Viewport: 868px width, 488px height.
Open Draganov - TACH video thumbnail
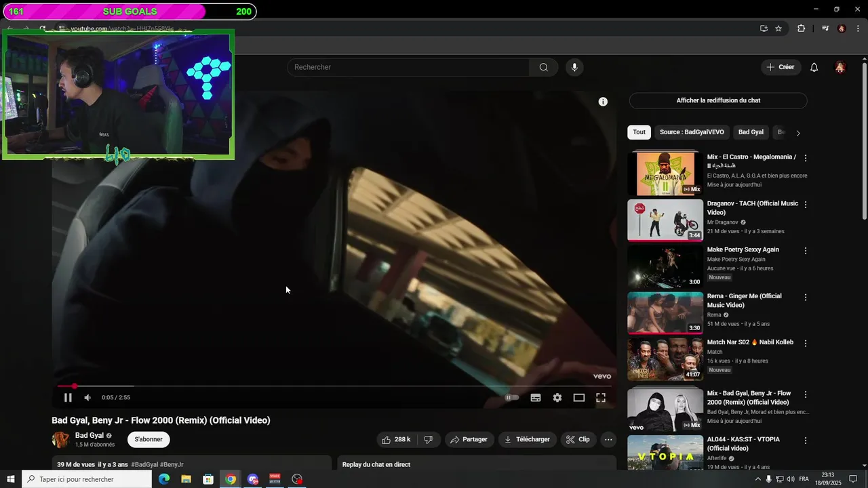pos(665,220)
